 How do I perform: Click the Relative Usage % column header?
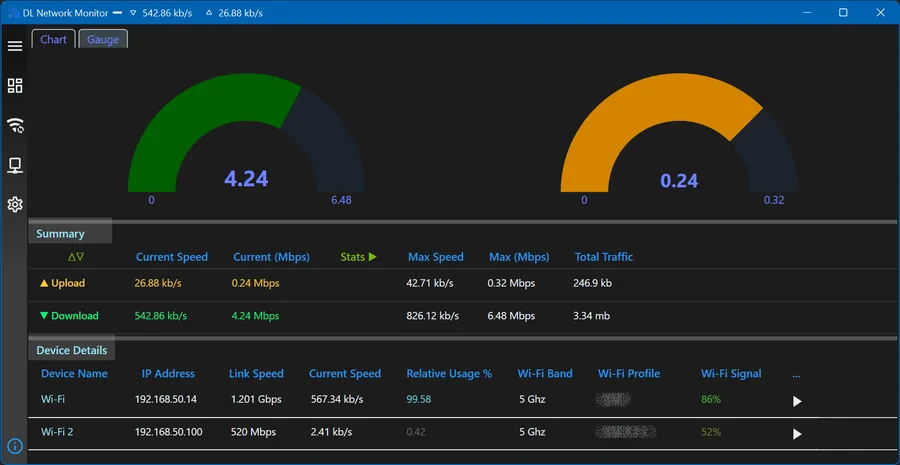pos(449,374)
